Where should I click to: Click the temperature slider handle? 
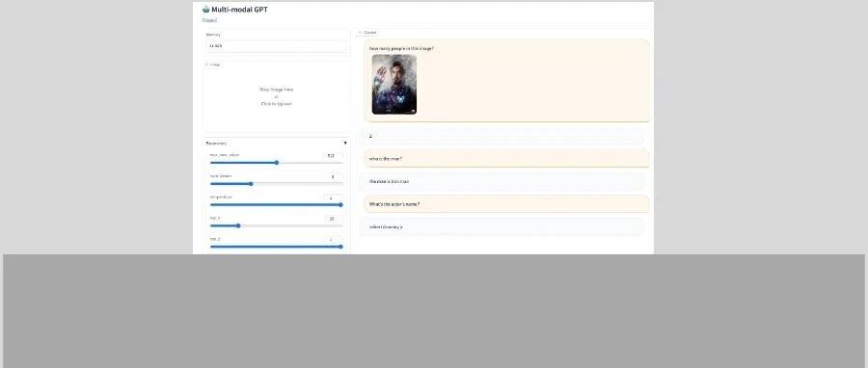(340, 204)
